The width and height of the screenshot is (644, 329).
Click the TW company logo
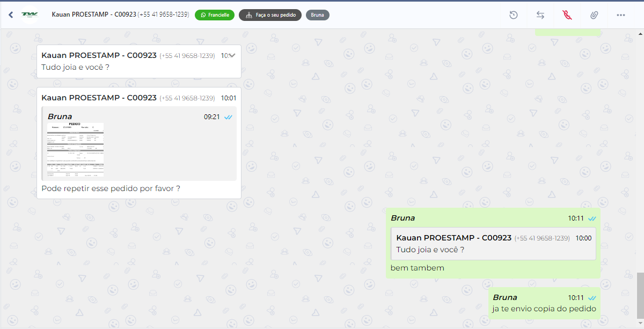tap(30, 15)
